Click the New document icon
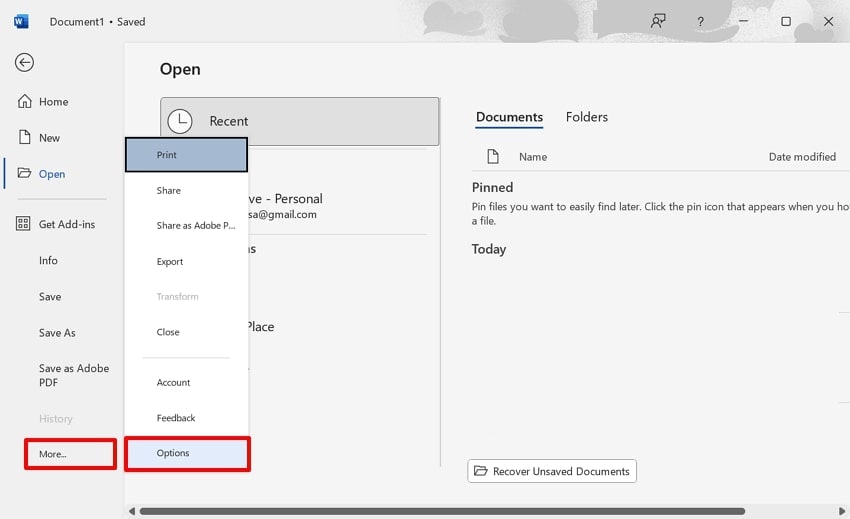The image size is (850, 519). 24,138
